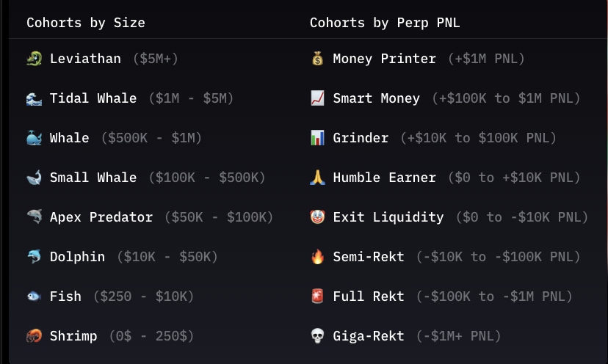
Task: Click the Exit Liquidity clown icon
Action: [317, 217]
